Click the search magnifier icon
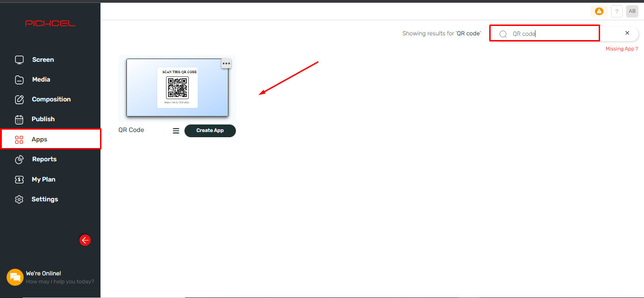 pyautogui.click(x=503, y=34)
